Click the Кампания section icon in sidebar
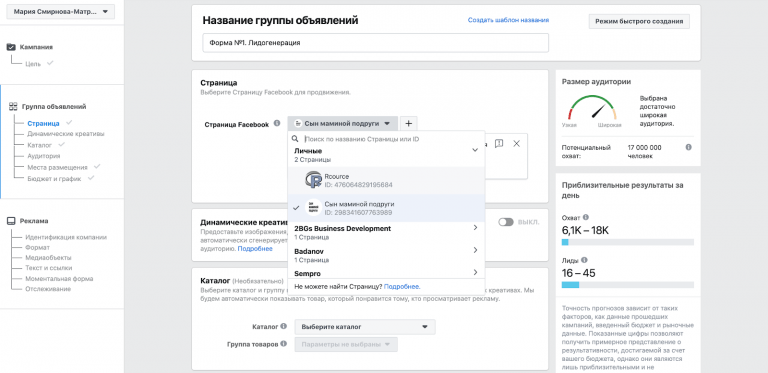Viewport: 768px width, 373px height. (11, 47)
